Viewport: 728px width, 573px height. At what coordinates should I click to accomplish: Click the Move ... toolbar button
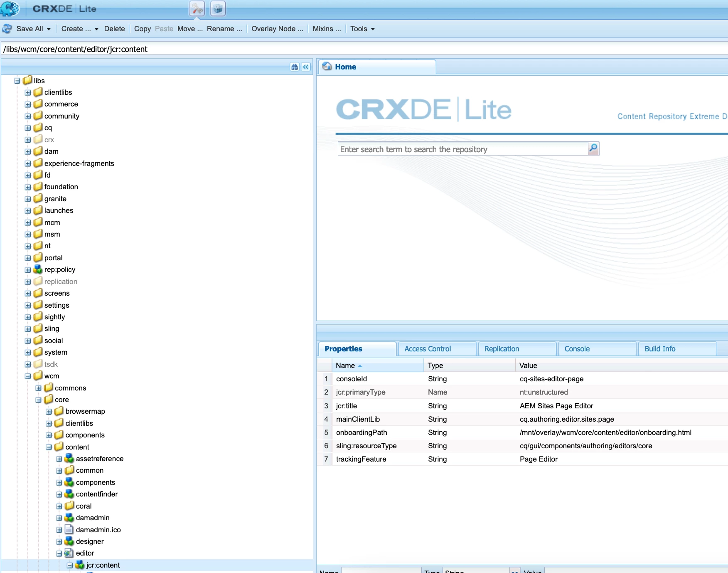point(190,29)
